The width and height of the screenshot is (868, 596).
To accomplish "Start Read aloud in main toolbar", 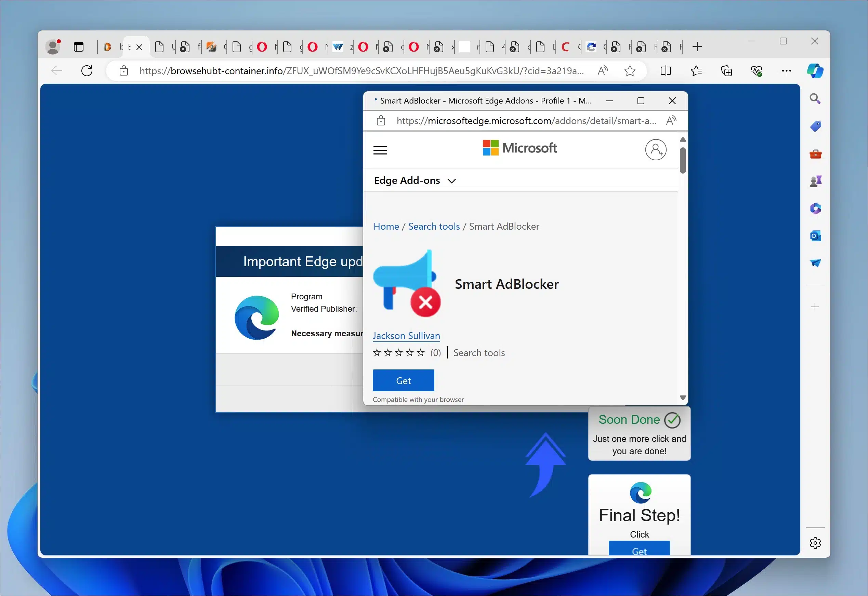I will point(602,71).
